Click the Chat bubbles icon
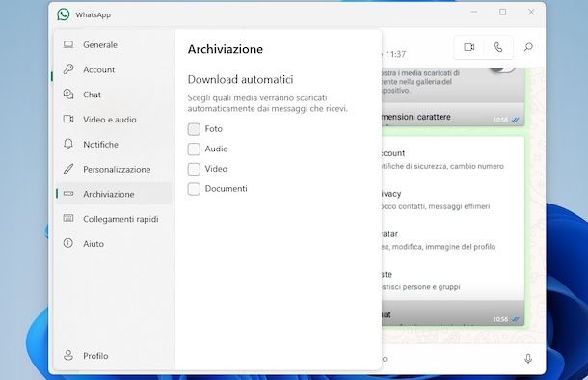 68,95
